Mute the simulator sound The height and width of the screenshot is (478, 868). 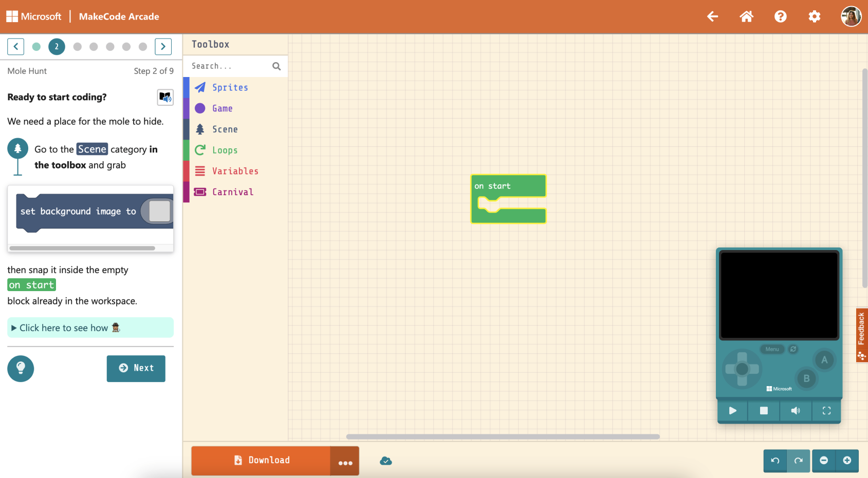click(795, 411)
